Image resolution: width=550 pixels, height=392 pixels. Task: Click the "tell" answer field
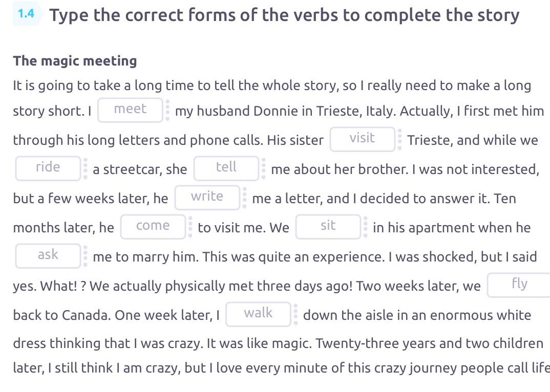click(226, 167)
